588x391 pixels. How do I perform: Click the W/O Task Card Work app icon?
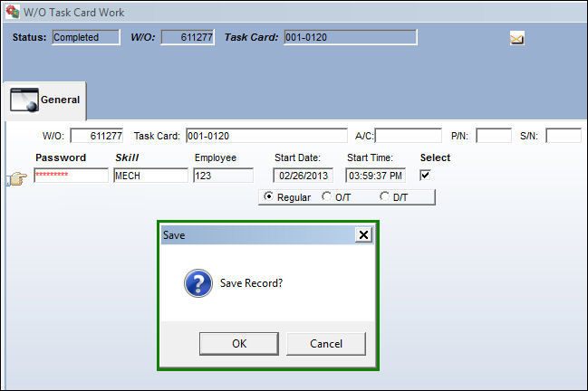(13, 12)
